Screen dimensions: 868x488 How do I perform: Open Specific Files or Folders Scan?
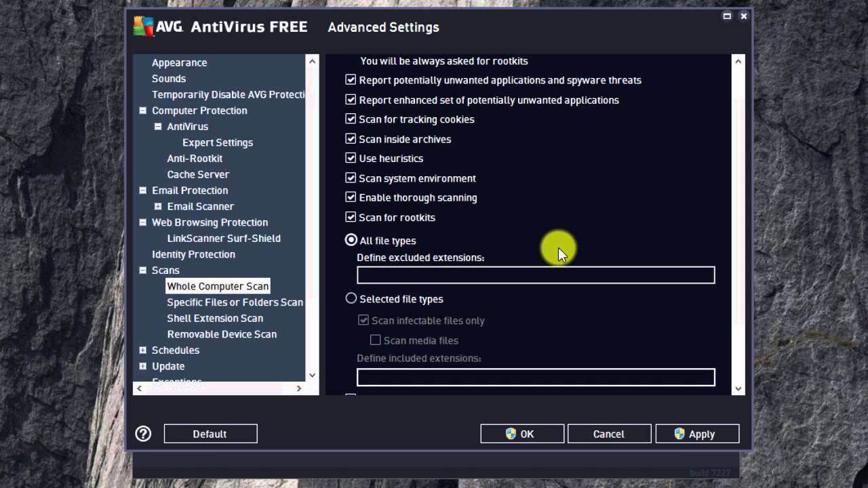point(235,302)
